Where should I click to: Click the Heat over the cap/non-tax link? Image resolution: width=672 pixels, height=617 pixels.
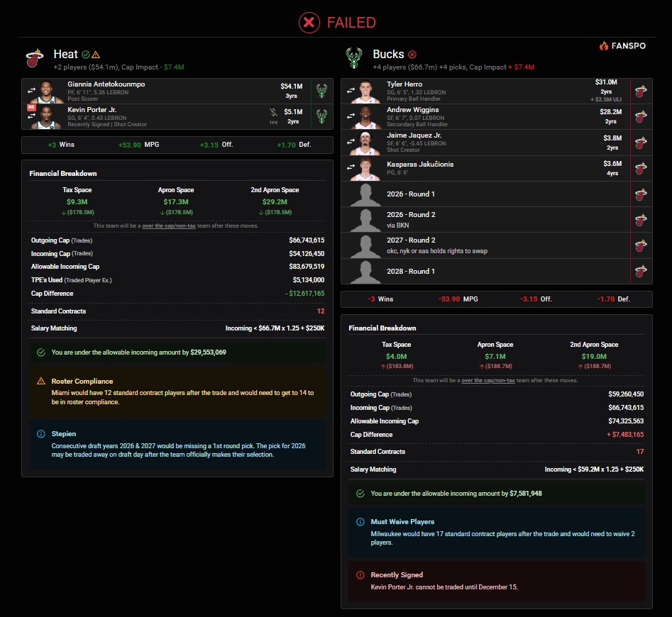pos(169,226)
